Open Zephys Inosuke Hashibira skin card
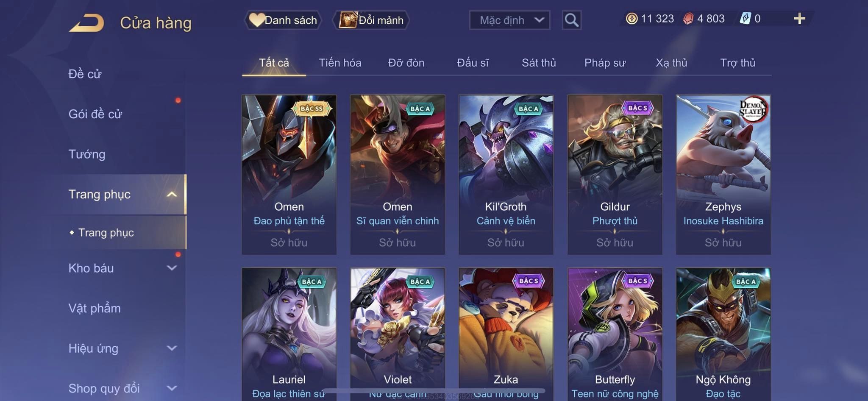This screenshot has height=401, width=868. pyautogui.click(x=723, y=175)
